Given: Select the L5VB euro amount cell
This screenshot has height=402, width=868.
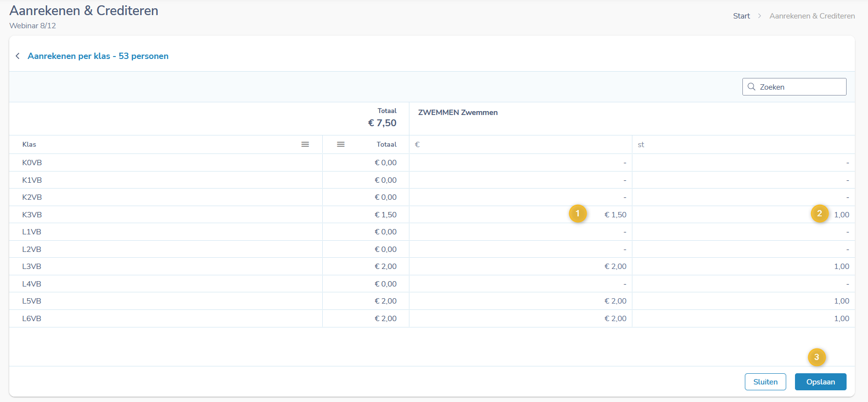Looking at the screenshot, I should pos(615,301).
